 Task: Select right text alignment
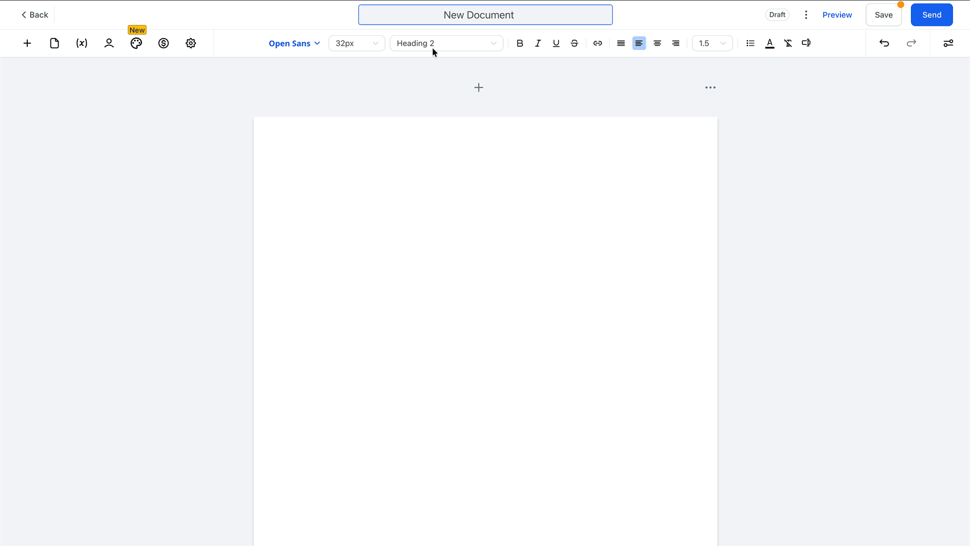click(675, 43)
